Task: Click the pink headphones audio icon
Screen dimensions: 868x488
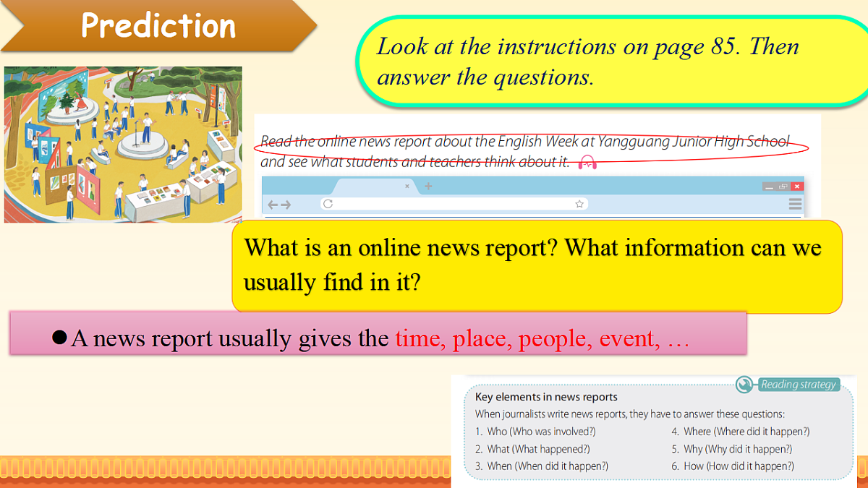Action: pos(588,163)
